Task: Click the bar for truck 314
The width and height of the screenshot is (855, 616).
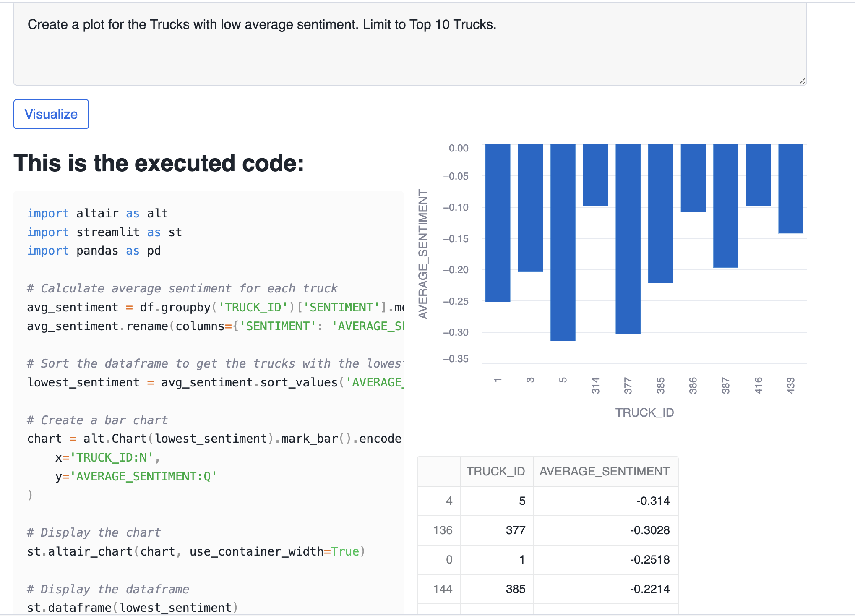Action: point(595,175)
